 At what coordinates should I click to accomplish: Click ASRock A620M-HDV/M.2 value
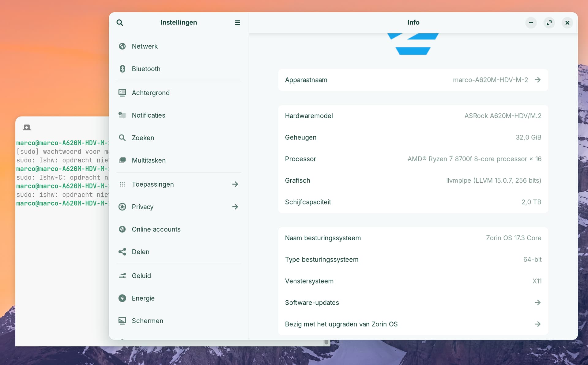503,116
